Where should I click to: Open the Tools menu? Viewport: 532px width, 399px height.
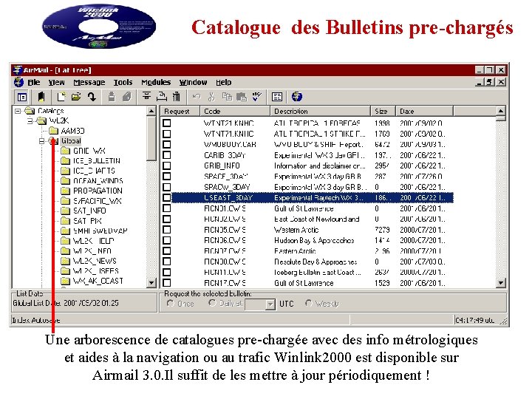click(123, 83)
